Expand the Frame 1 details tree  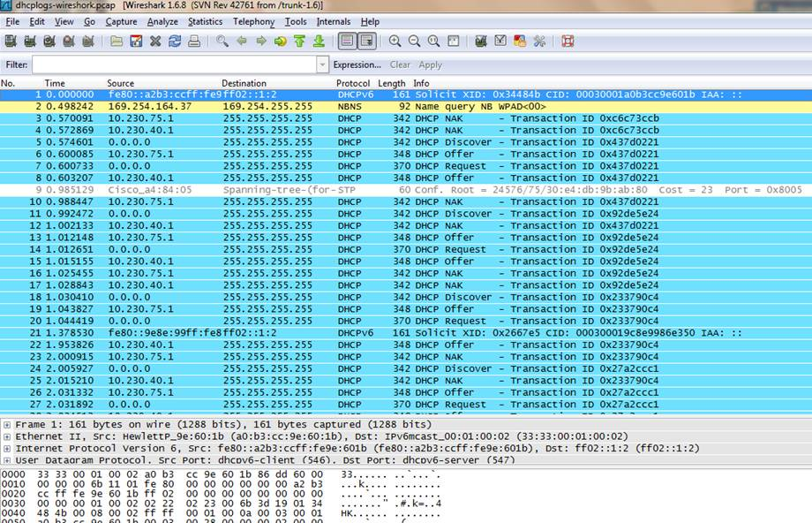pyautogui.click(x=7, y=425)
